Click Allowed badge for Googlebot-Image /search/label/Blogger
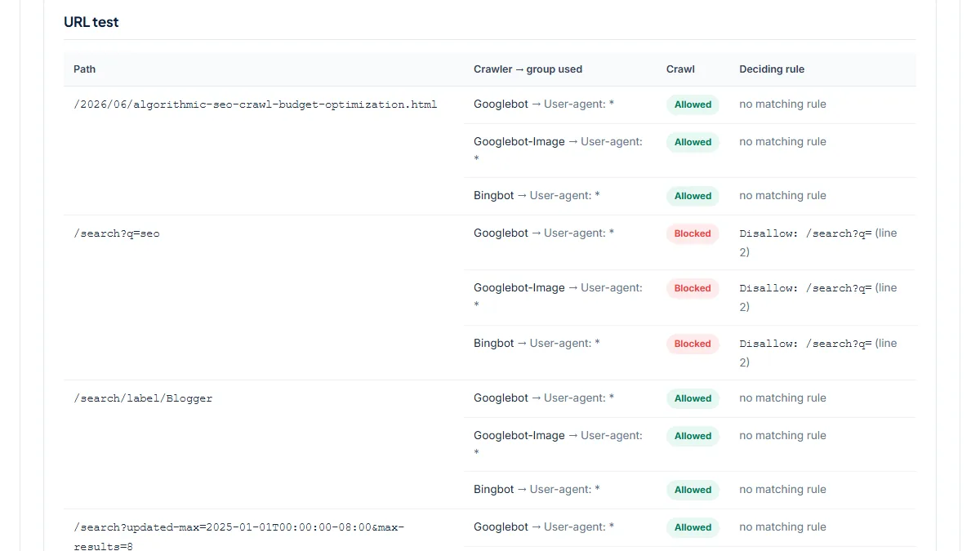This screenshot has height=551, width=980. pyautogui.click(x=693, y=436)
